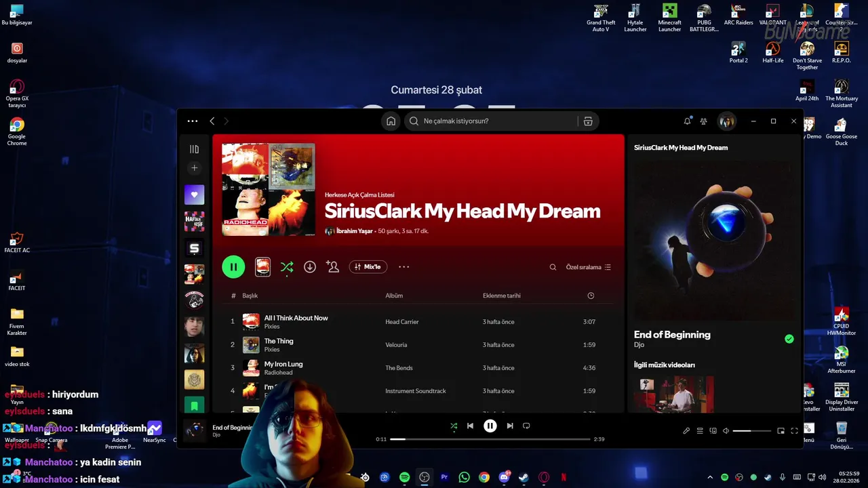Open the playlist preview card thumbnail
The image size is (868, 488).
[x=262, y=267]
